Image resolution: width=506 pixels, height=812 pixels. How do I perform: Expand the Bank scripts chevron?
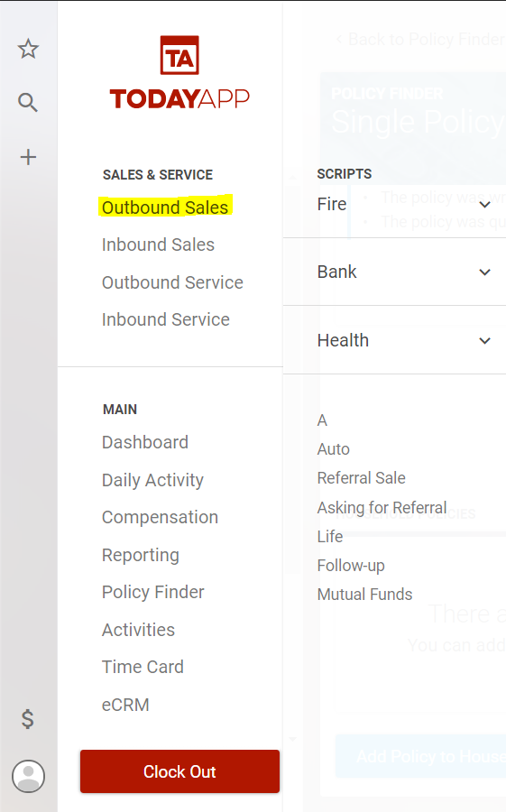pos(484,272)
